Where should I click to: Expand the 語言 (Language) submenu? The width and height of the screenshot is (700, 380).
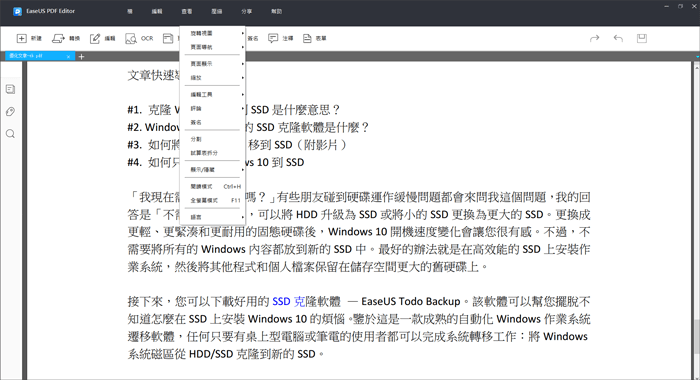pyautogui.click(x=212, y=217)
